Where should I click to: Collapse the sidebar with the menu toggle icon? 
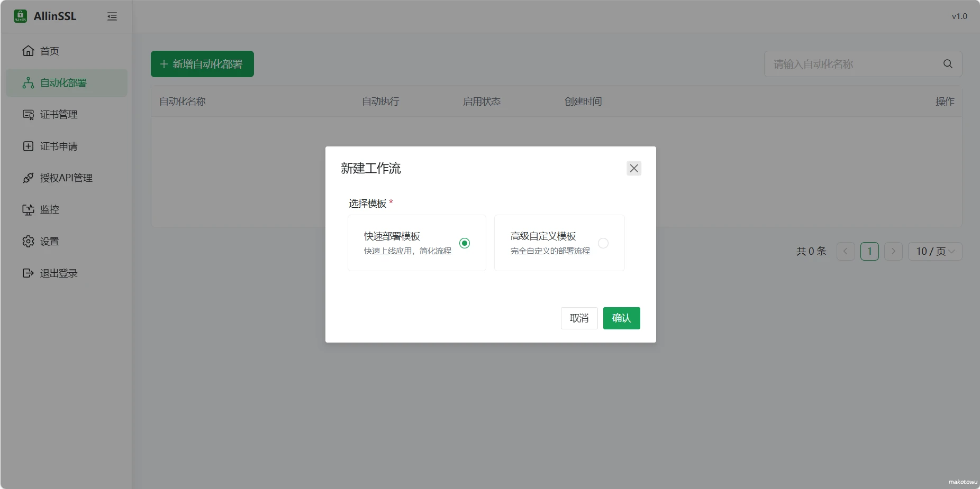112,16
